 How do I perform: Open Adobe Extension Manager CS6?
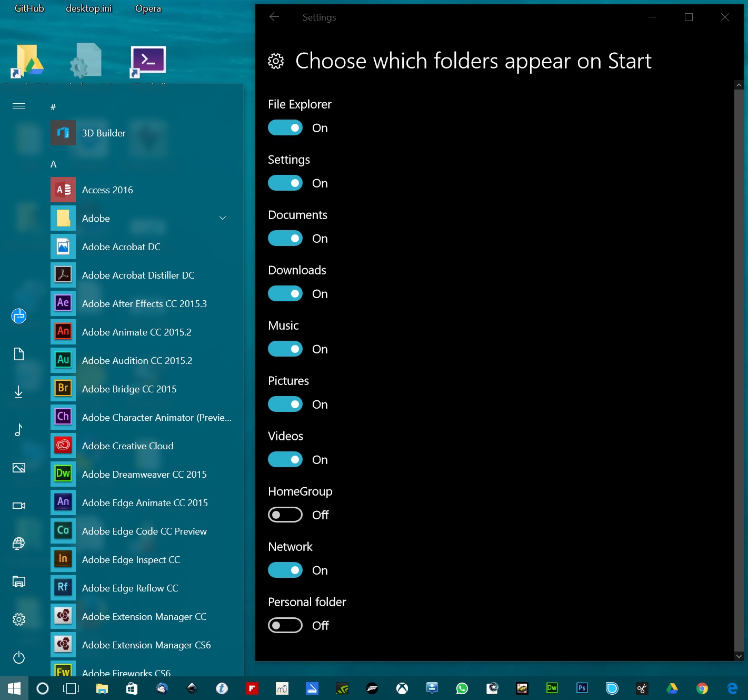point(142,645)
